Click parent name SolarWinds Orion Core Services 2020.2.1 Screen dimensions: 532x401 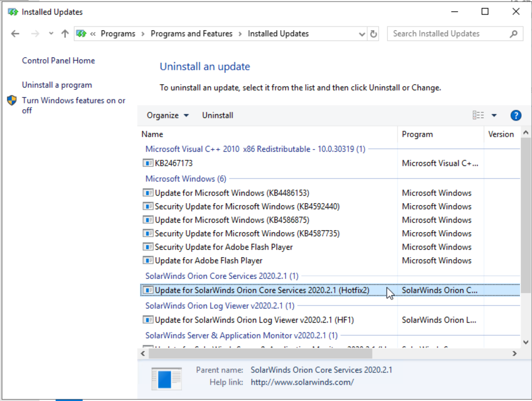tap(321, 370)
